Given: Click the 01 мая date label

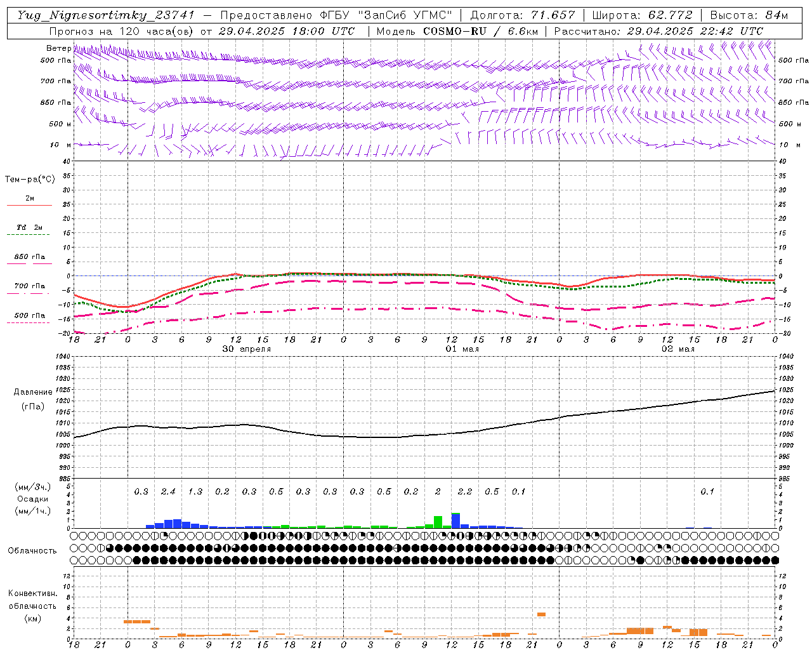Looking at the screenshot, I should [462, 349].
